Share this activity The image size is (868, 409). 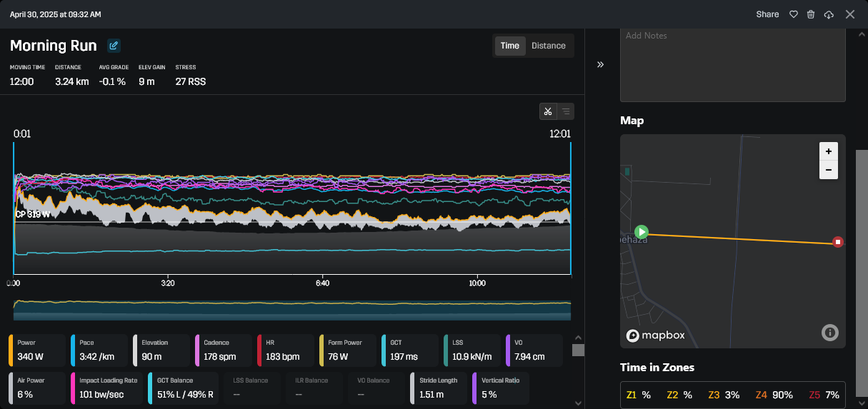click(x=767, y=14)
